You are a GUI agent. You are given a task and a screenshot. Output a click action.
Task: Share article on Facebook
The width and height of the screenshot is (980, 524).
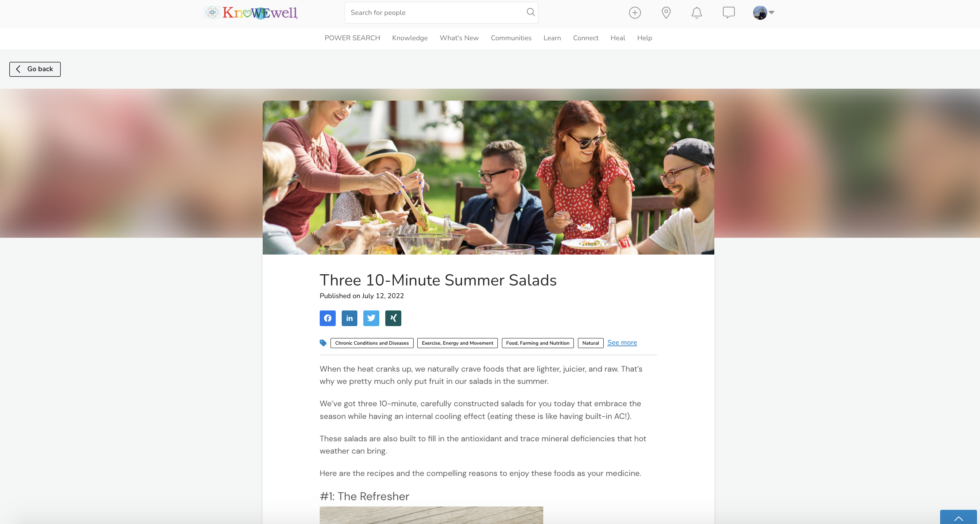coord(328,318)
